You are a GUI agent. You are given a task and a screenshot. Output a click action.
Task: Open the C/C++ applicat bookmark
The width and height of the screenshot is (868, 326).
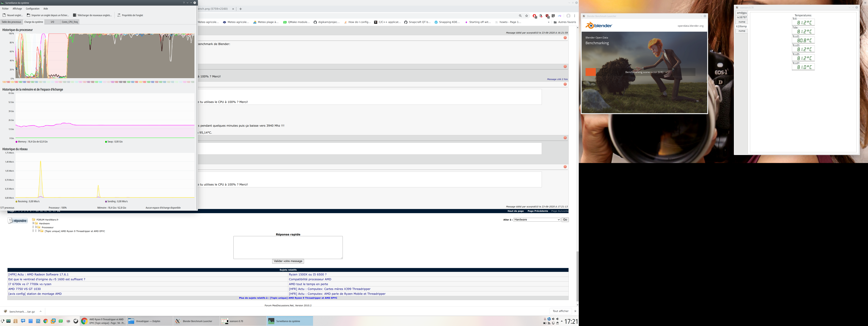click(388, 22)
